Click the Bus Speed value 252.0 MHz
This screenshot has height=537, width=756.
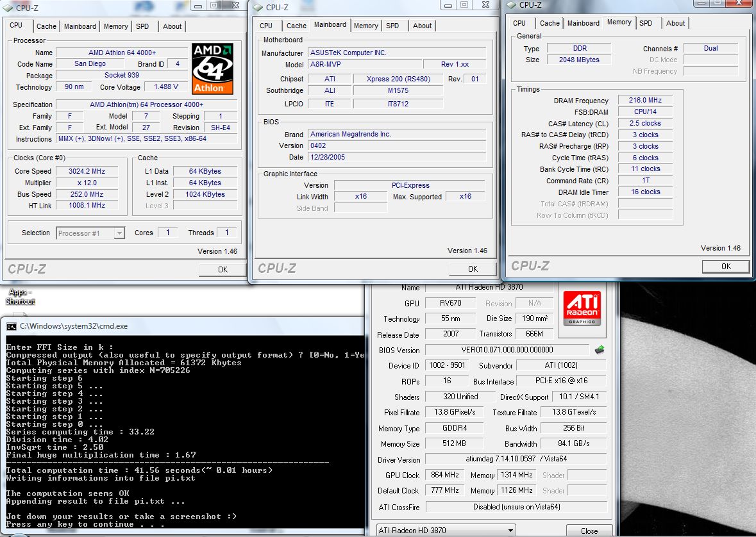pyautogui.click(x=87, y=194)
